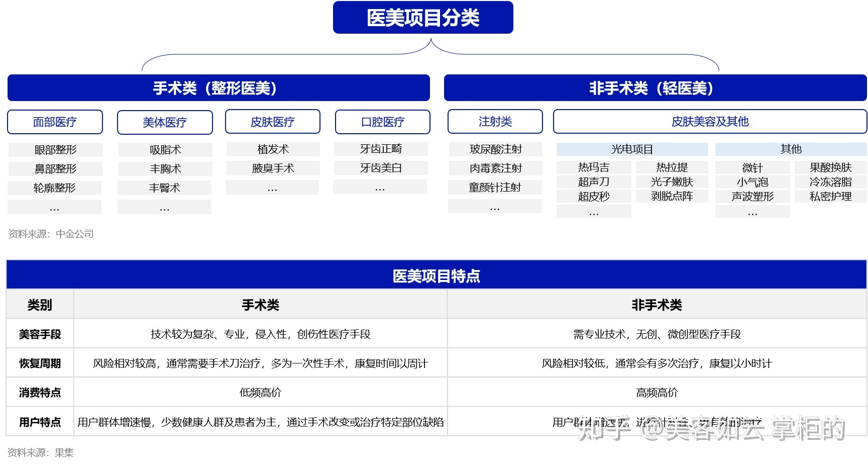Image resolution: width=868 pixels, height=464 pixels.
Task: Select the 皮肤美容及其他 category box
Action: point(710,122)
